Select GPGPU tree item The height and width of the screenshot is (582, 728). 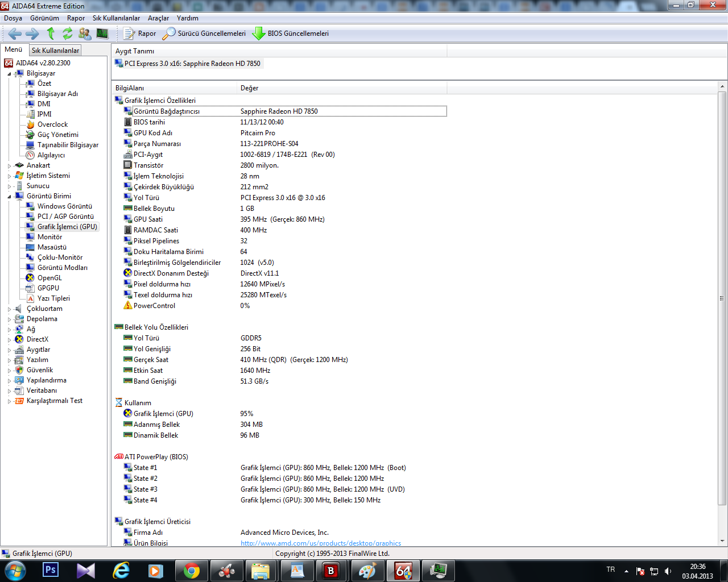point(48,288)
